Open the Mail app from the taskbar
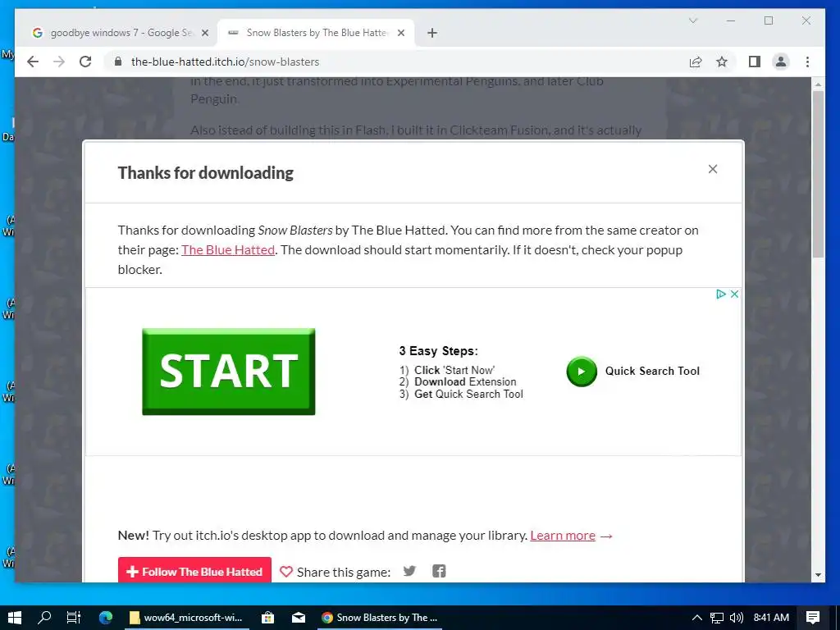 (299, 618)
